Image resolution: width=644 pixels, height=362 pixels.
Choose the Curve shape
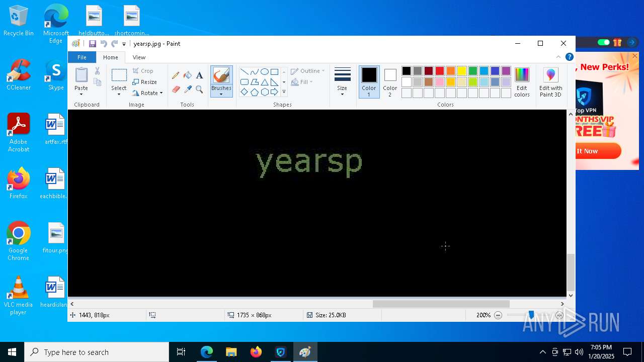click(x=254, y=72)
